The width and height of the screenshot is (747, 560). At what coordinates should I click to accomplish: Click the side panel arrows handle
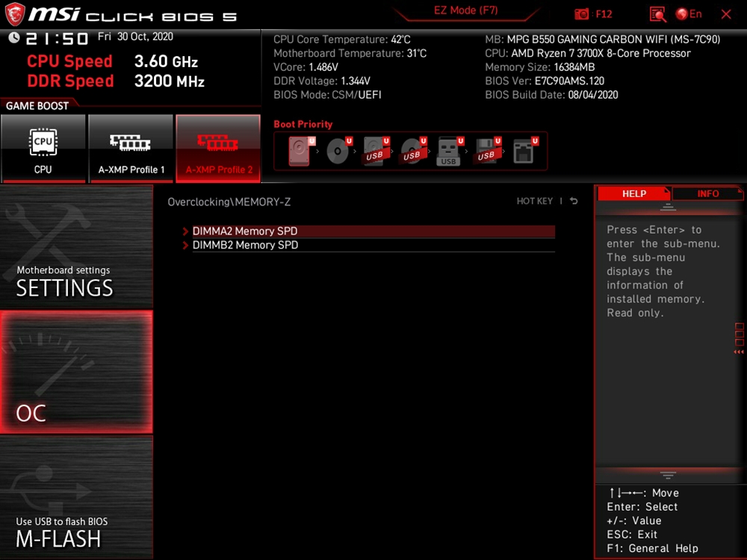[739, 339]
